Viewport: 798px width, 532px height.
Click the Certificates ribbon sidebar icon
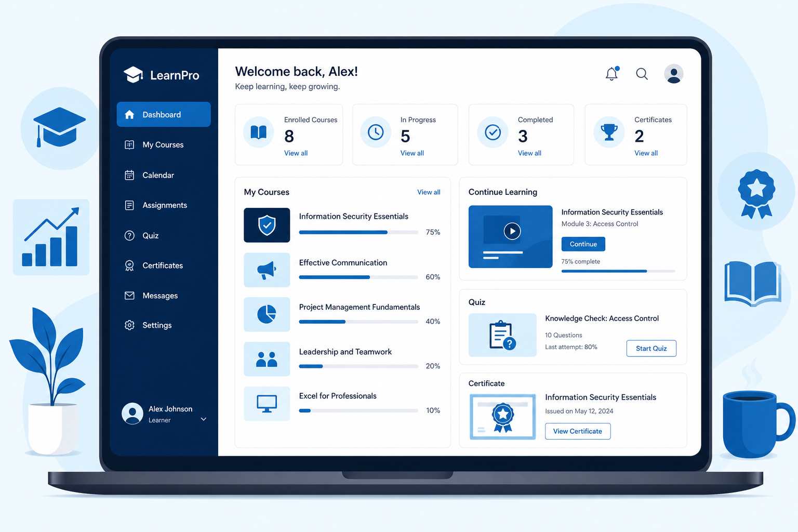point(130,265)
